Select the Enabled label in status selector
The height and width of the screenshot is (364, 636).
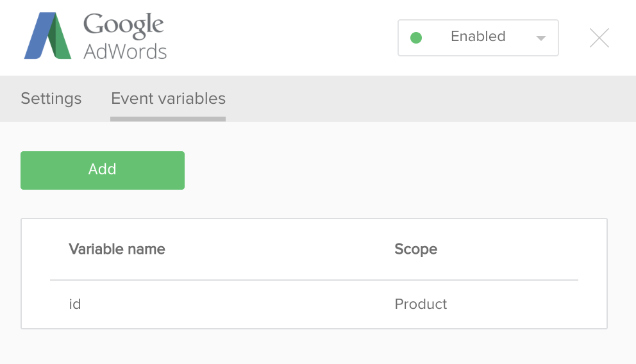click(478, 37)
